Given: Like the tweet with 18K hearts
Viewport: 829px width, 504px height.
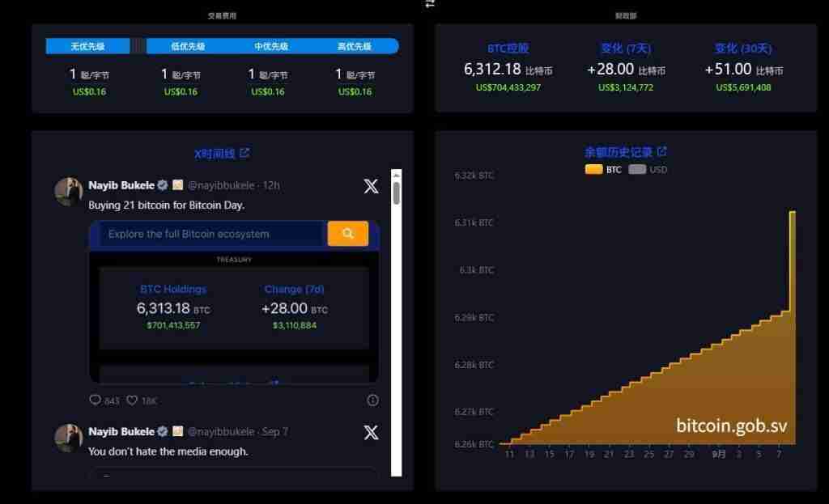Looking at the screenshot, I should pos(133,400).
